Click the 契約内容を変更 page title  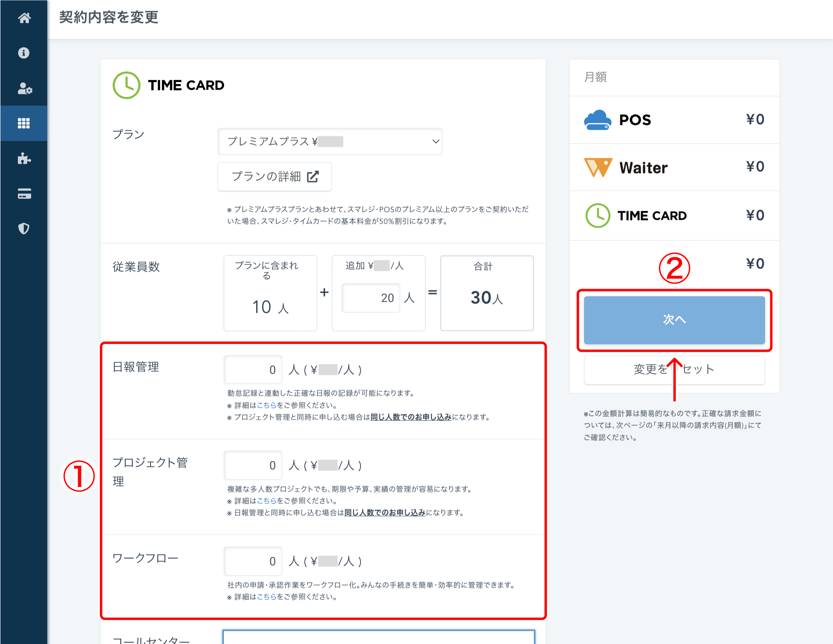[109, 17]
